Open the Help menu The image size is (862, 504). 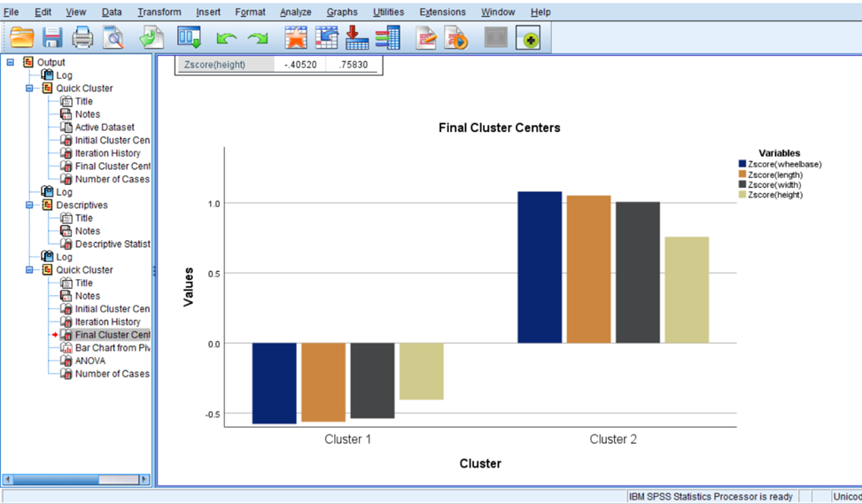pos(540,12)
